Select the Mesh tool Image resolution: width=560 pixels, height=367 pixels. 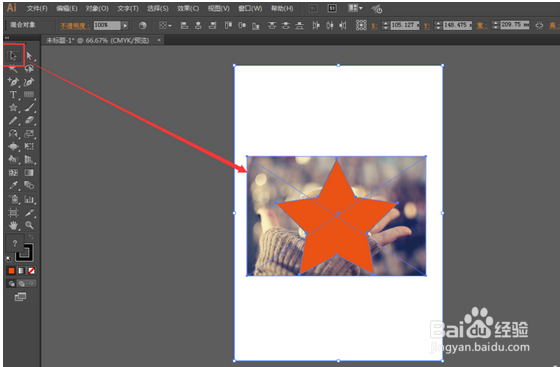tap(13, 173)
